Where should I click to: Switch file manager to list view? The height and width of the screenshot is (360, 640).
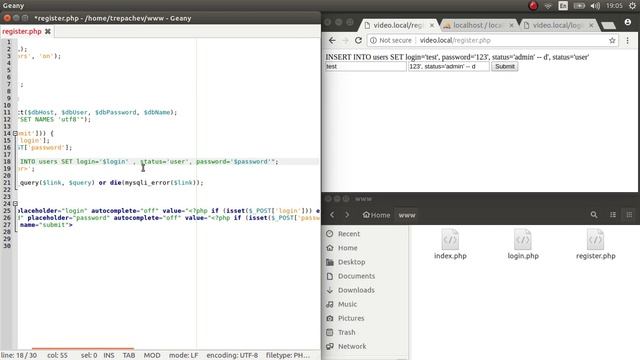click(x=613, y=215)
